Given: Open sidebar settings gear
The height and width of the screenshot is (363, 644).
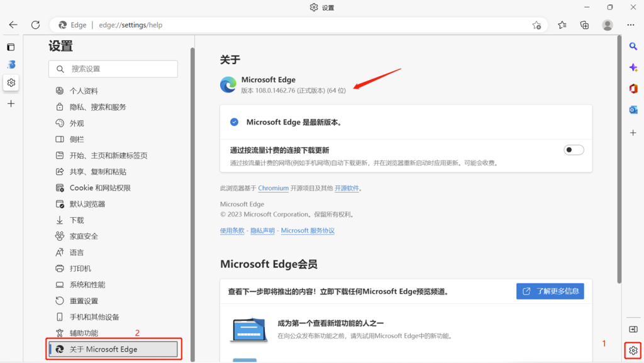Looking at the screenshot, I should pyautogui.click(x=633, y=350).
